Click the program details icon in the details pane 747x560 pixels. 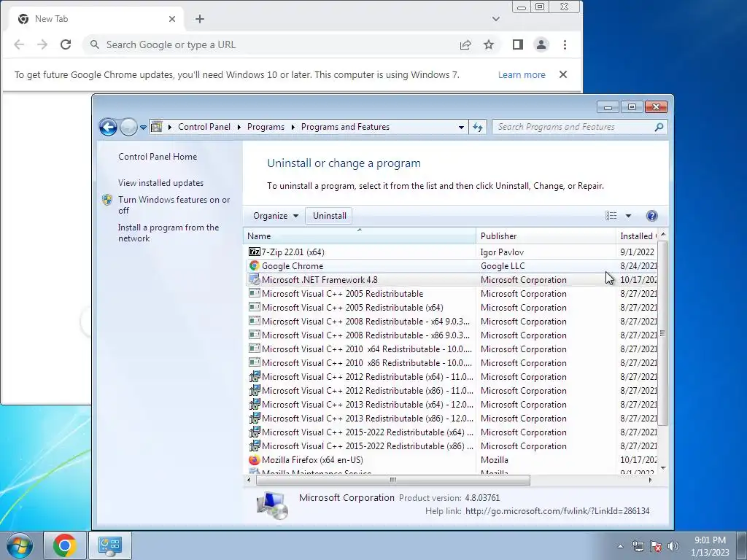272,505
